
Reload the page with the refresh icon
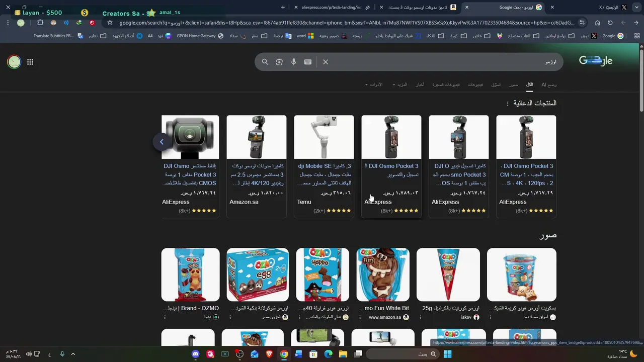610,23
